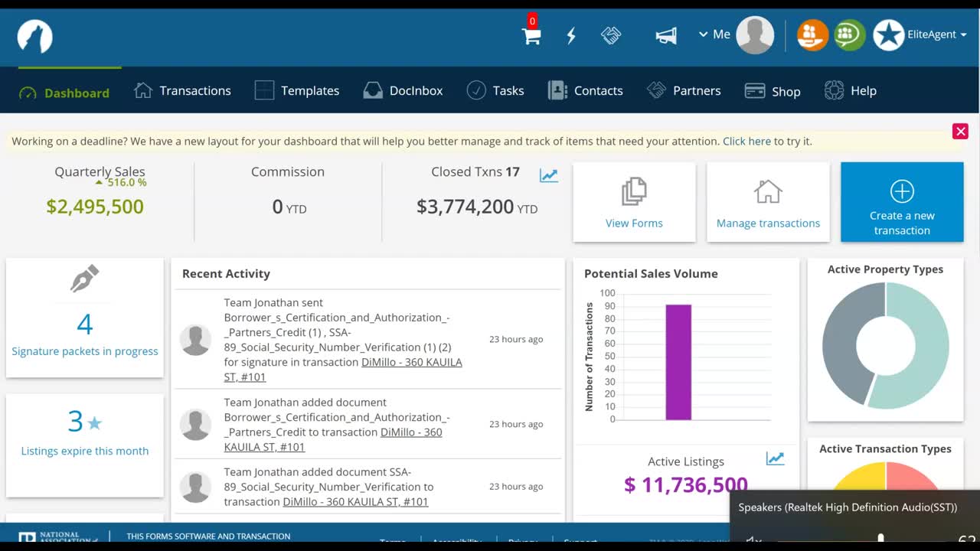The image size is (980, 551).
Task: Dismiss the new layout notification banner
Action: point(960,132)
